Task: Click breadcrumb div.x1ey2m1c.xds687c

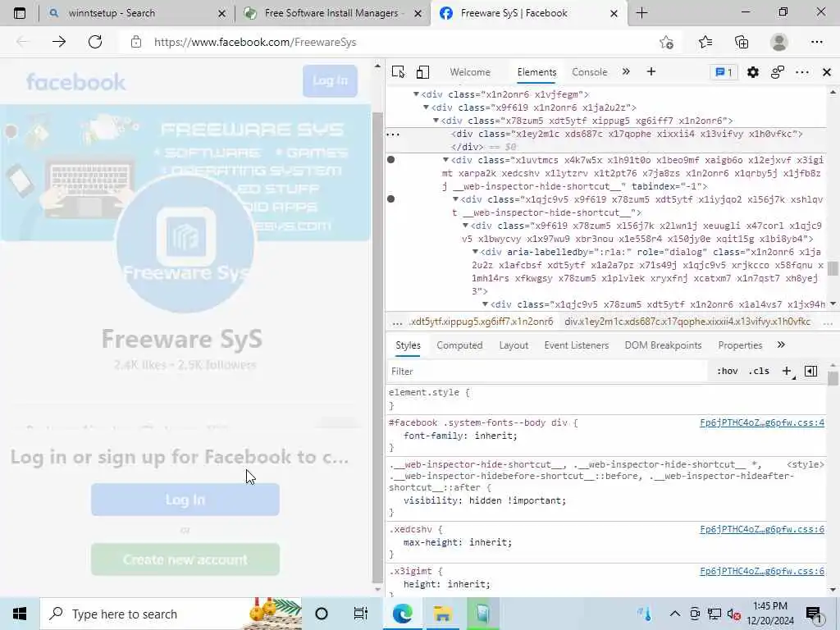Action: tap(687, 322)
